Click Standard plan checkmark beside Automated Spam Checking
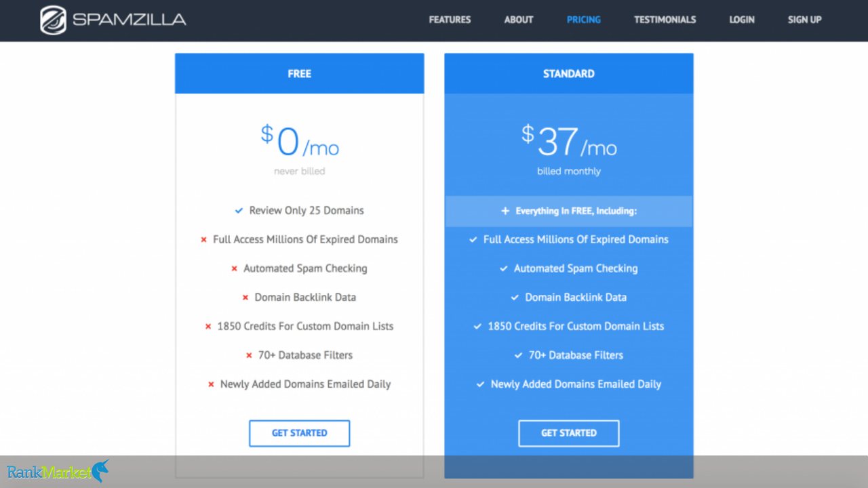The image size is (868, 488). tap(504, 269)
